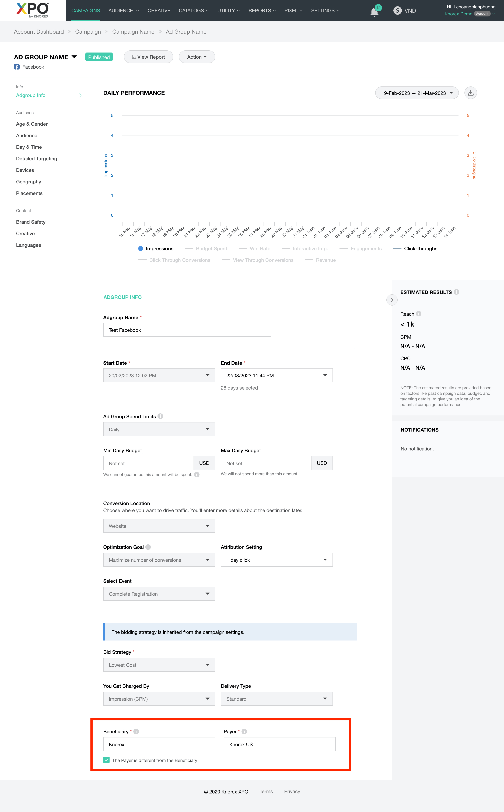Viewport: 504px width, 812px height.
Task: Expand the Attribution Setting dropdown
Action: [276, 560]
